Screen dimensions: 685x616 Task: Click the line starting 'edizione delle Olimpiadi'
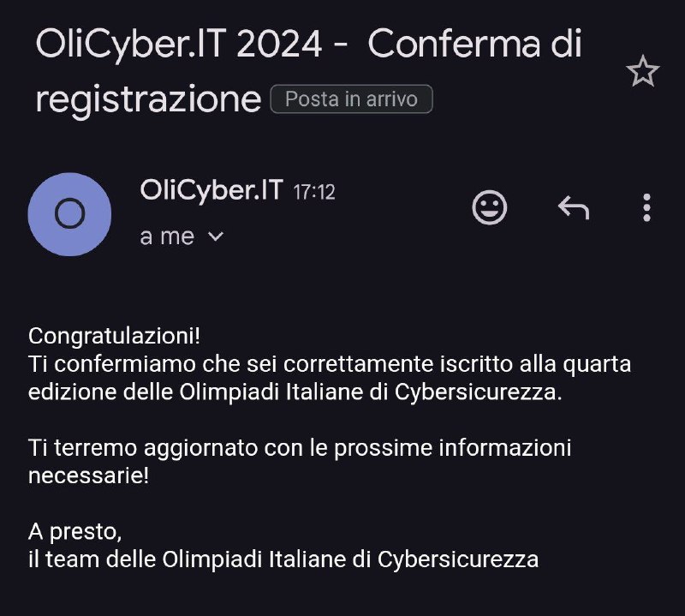(x=296, y=392)
